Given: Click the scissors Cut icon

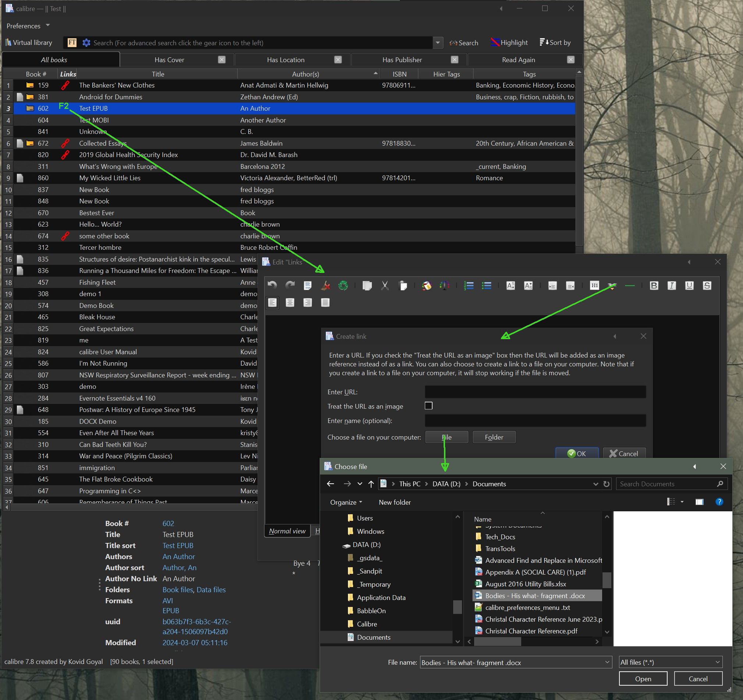Looking at the screenshot, I should point(385,286).
